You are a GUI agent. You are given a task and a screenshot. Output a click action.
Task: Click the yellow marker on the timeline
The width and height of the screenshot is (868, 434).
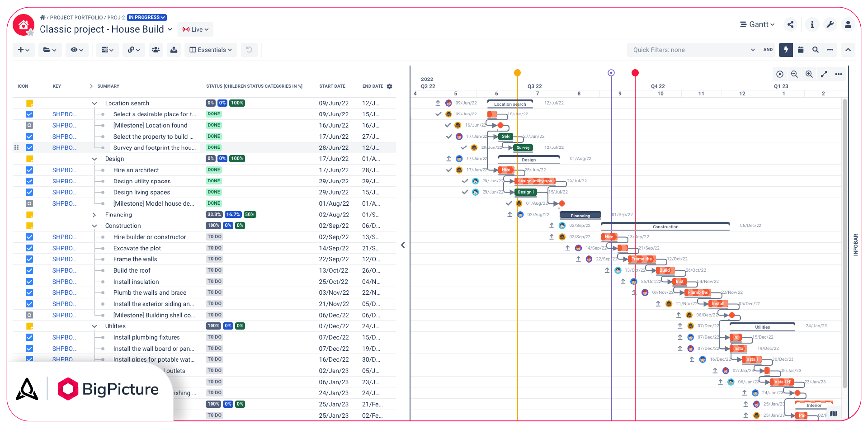pos(517,72)
